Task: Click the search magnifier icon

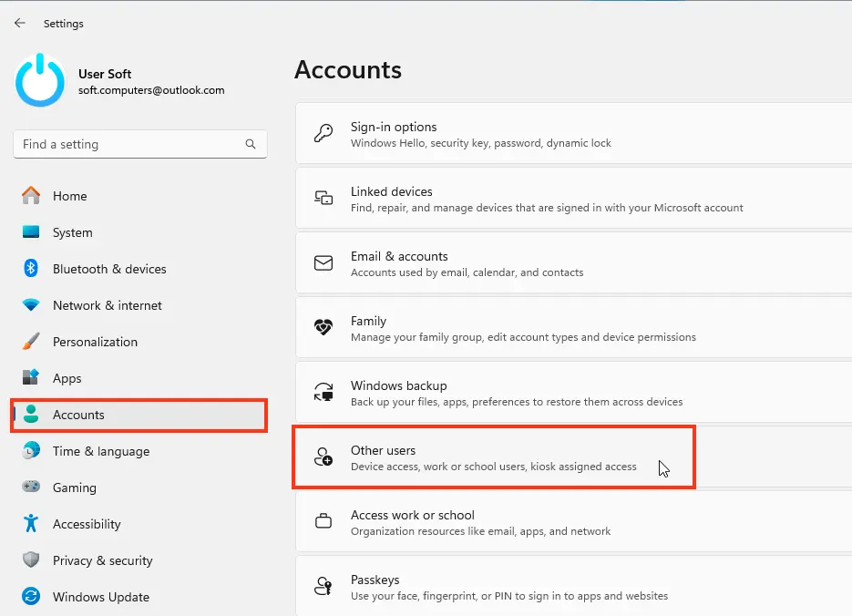Action: pos(251,144)
